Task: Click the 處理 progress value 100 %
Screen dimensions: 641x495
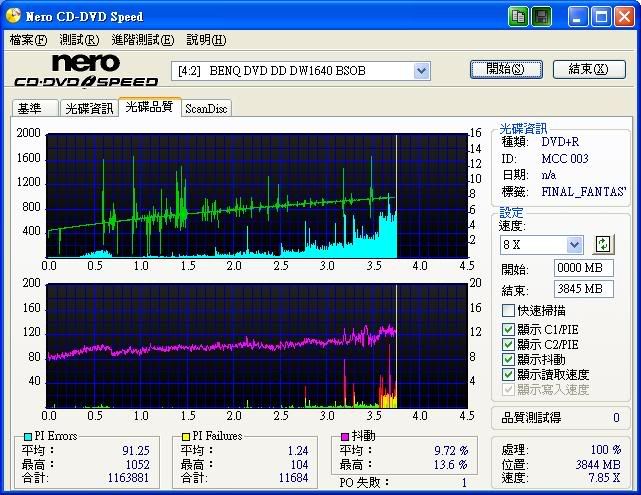Action: pyautogui.click(x=606, y=450)
